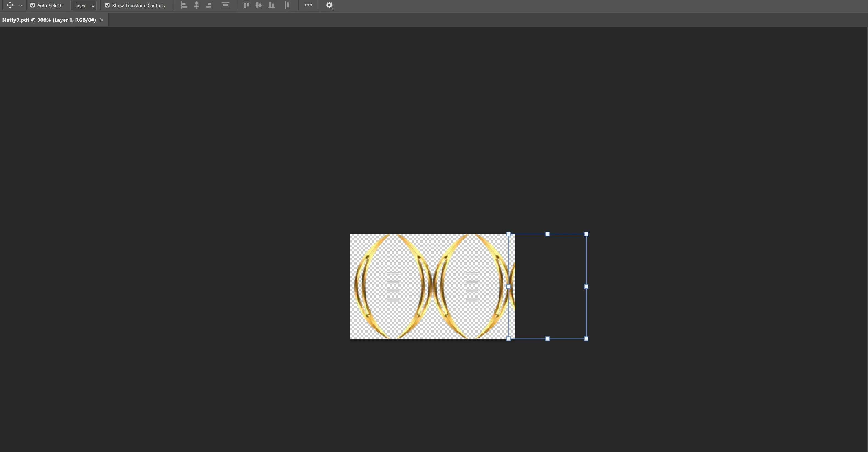Click Align Horizontal Centers icon
The width and height of the screenshot is (868, 452).
tap(196, 5)
